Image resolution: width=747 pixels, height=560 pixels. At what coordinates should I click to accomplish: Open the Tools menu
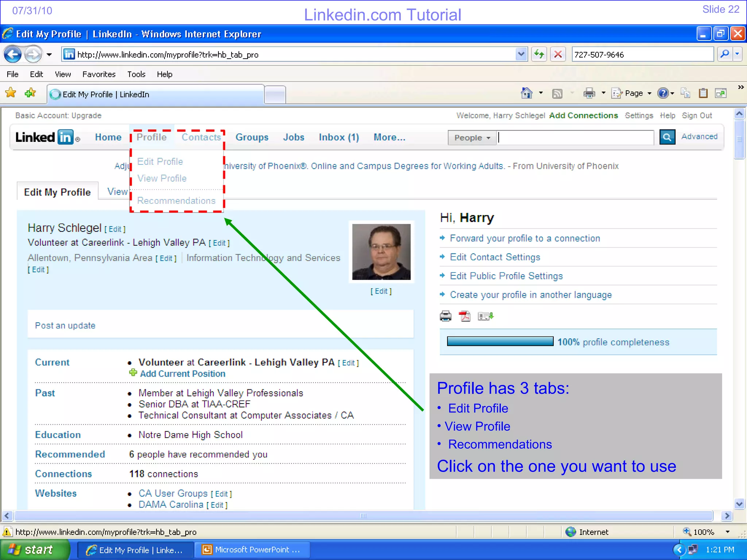tap(136, 74)
